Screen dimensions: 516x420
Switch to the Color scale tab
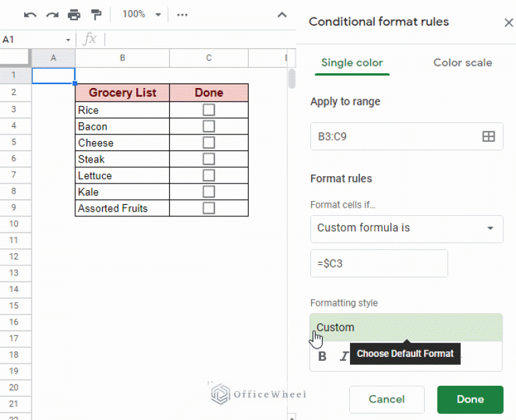[x=462, y=62]
